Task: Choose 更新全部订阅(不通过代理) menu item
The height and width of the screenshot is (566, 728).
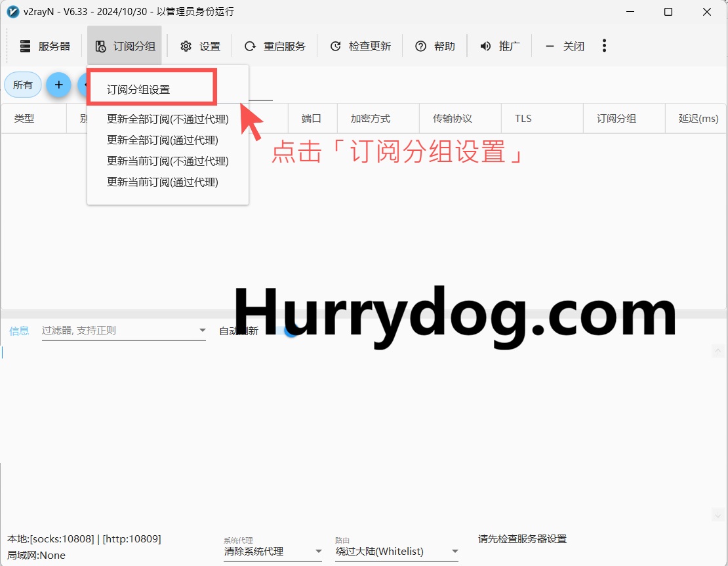Action: pyautogui.click(x=167, y=119)
